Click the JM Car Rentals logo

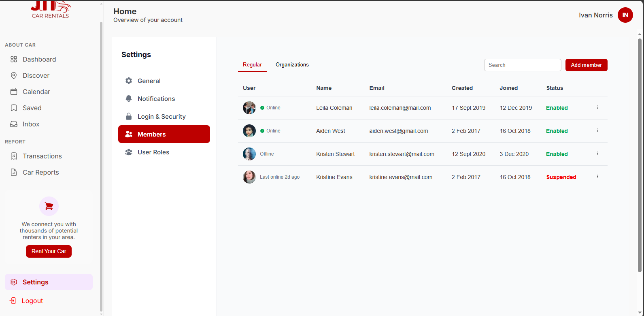[x=51, y=9]
